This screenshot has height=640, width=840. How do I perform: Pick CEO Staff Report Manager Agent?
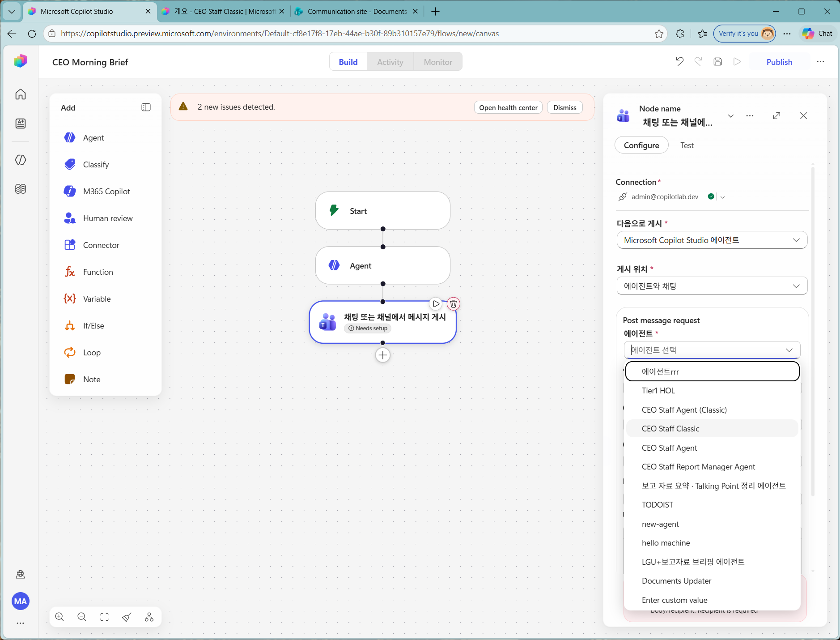[712, 467]
